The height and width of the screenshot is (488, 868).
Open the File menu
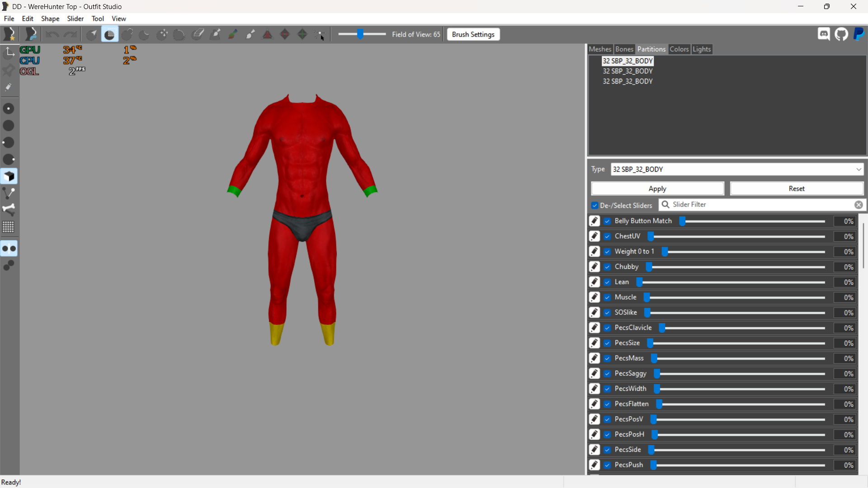[x=9, y=19]
